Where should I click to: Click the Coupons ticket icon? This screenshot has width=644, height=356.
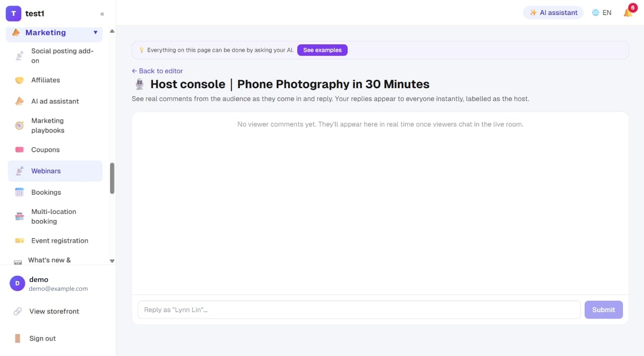(x=19, y=150)
